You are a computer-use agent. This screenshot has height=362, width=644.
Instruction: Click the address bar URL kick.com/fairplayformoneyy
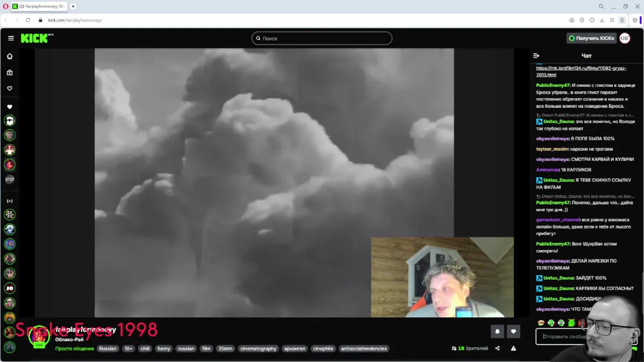click(75, 20)
